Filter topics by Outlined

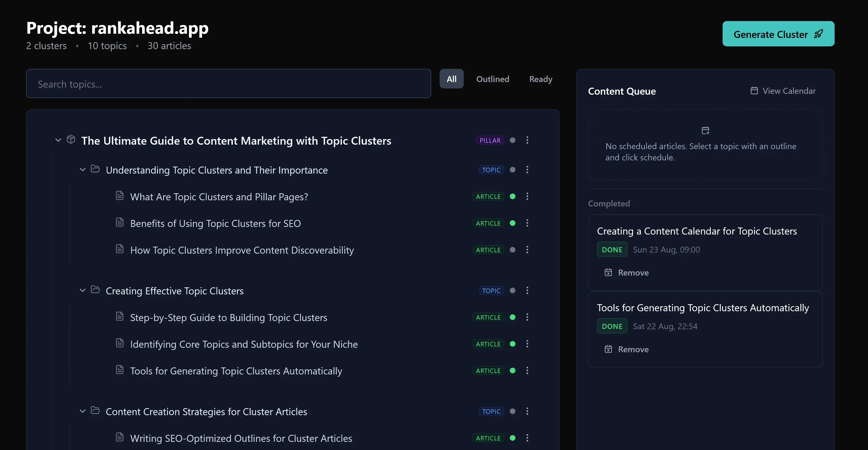(493, 79)
